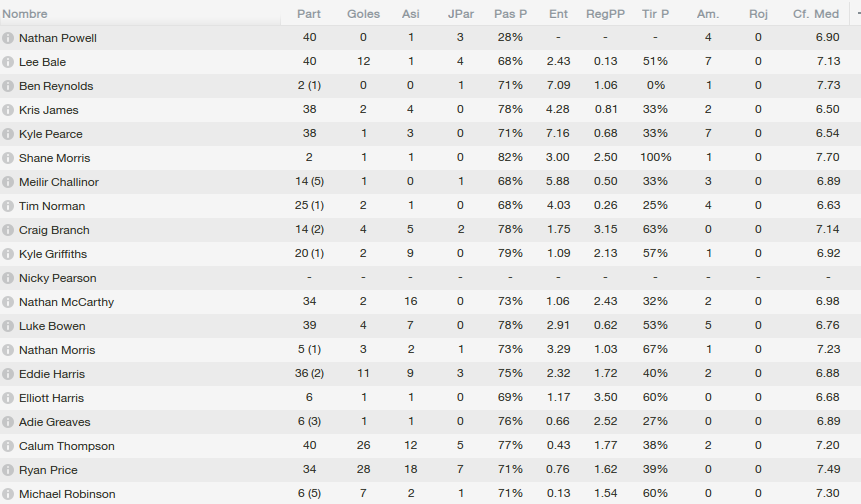Click info icon beside Ryan Price
The height and width of the screenshot is (504, 861).
click(8, 470)
